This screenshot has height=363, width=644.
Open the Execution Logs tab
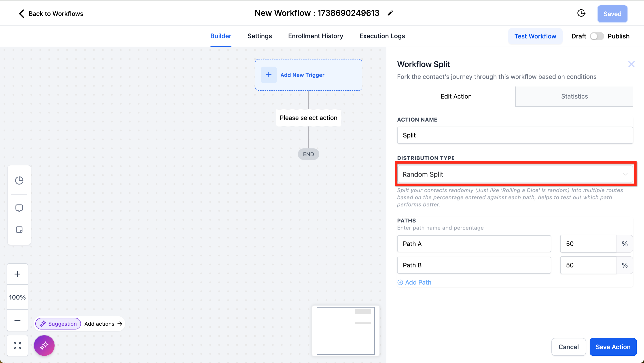[x=382, y=36]
